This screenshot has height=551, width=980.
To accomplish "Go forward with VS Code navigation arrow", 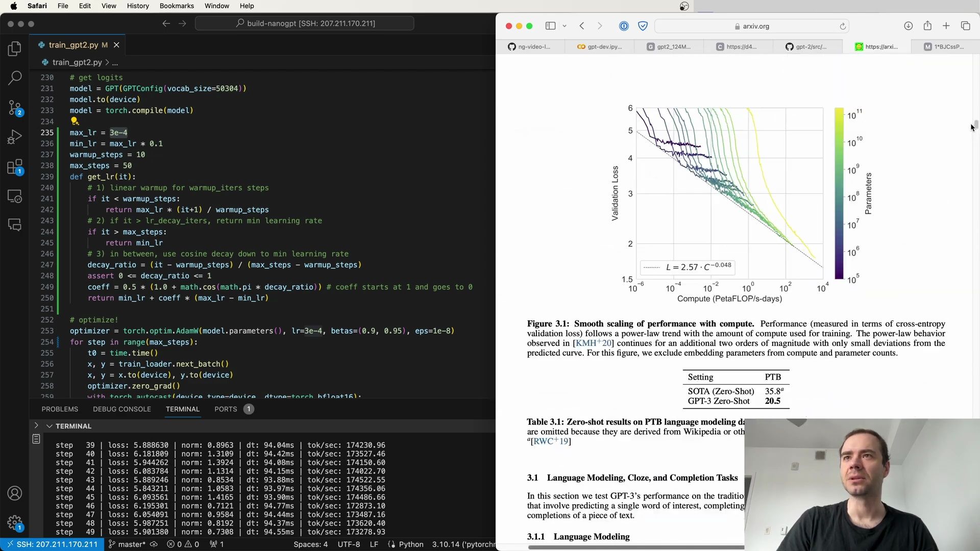I will click(182, 23).
